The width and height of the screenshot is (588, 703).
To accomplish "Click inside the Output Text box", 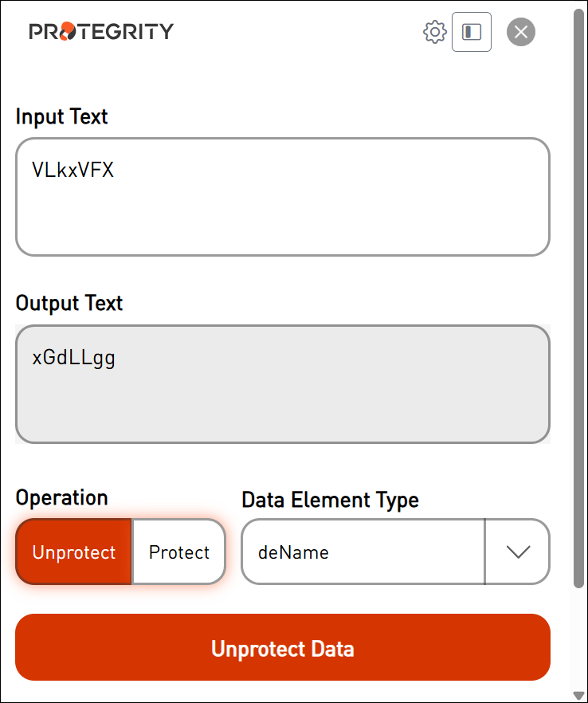I will click(283, 391).
